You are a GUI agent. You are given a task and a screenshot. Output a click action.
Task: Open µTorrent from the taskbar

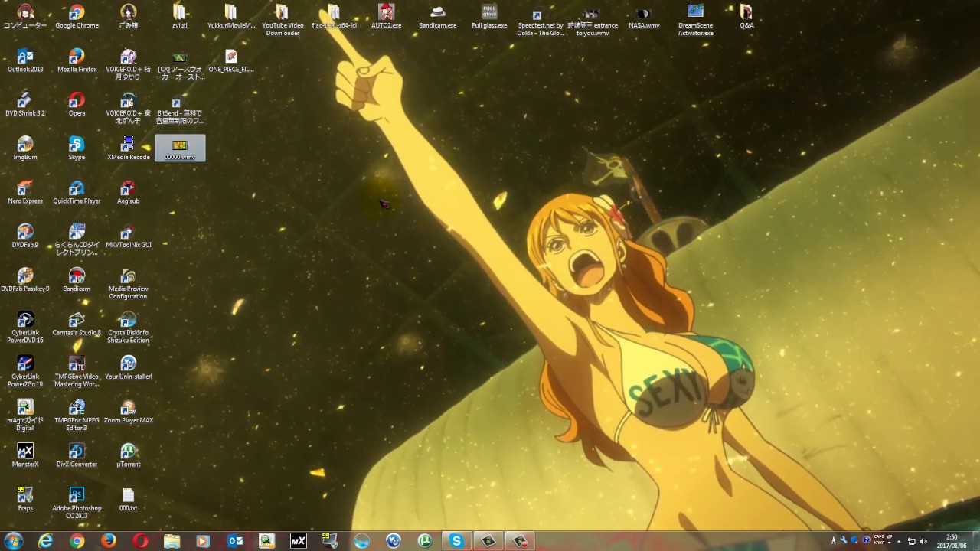(425, 541)
